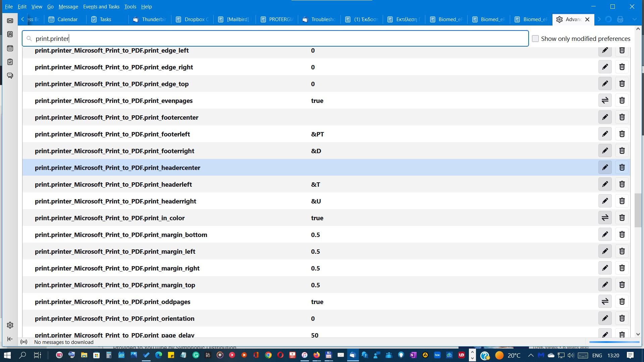Click the preference search field
The height and width of the screenshot is (362, 644).
click(x=275, y=39)
